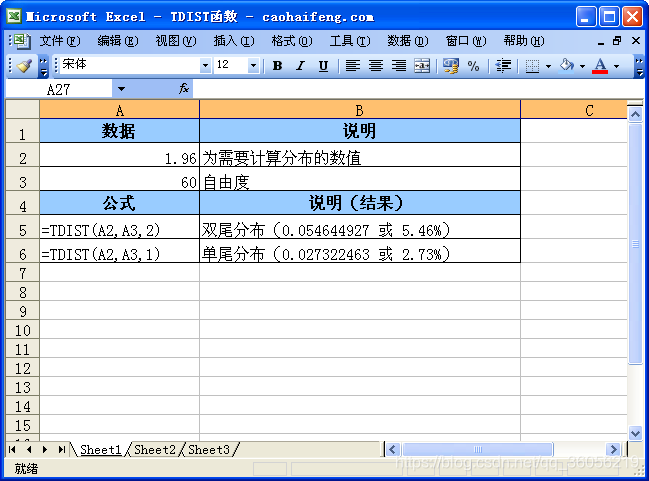Click the Borders icon
This screenshot has width=649, height=481.
[532, 66]
